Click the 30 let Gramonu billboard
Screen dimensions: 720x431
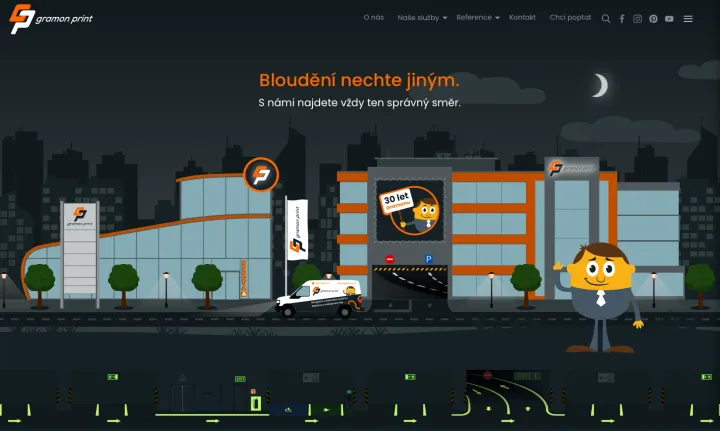click(x=410, y=210)
